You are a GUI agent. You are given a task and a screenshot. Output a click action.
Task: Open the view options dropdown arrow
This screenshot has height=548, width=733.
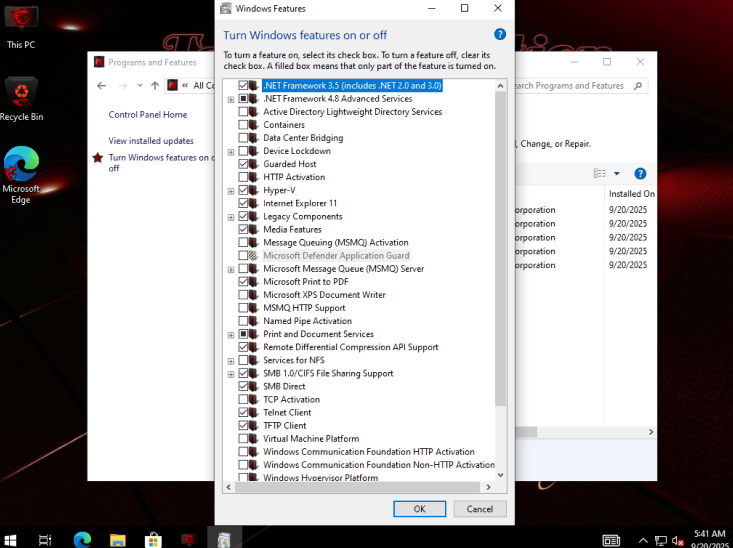coord(617,173)
